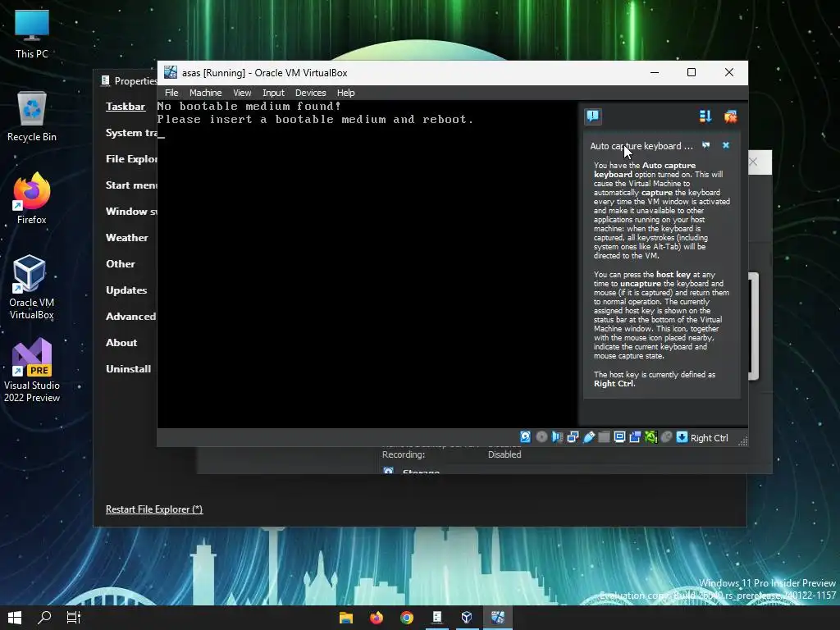Open the Devices menu
Image resolution: width=840 pixels, height=630 pixels.
[310, 93]
